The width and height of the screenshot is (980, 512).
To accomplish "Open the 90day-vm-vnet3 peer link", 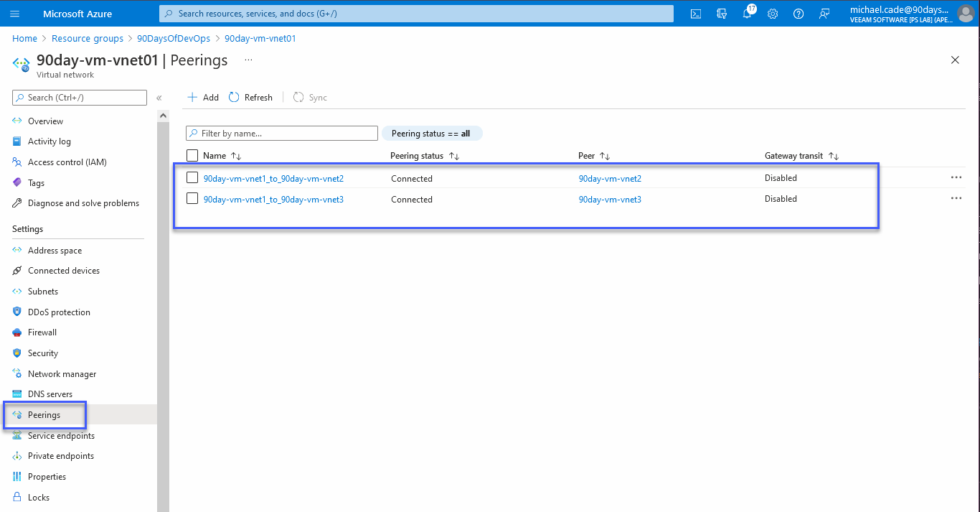I will coord(610,200).
